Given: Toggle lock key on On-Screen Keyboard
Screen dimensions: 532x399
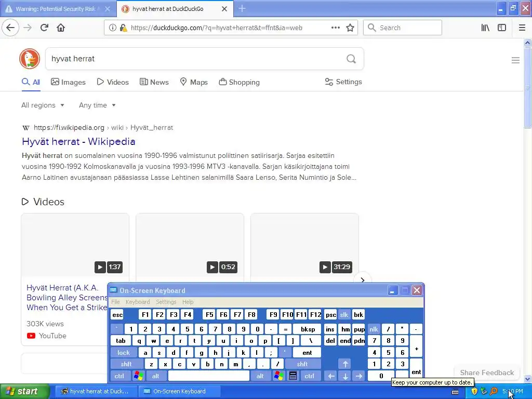Looking at the screenshot, I should [x=124, y=353].
